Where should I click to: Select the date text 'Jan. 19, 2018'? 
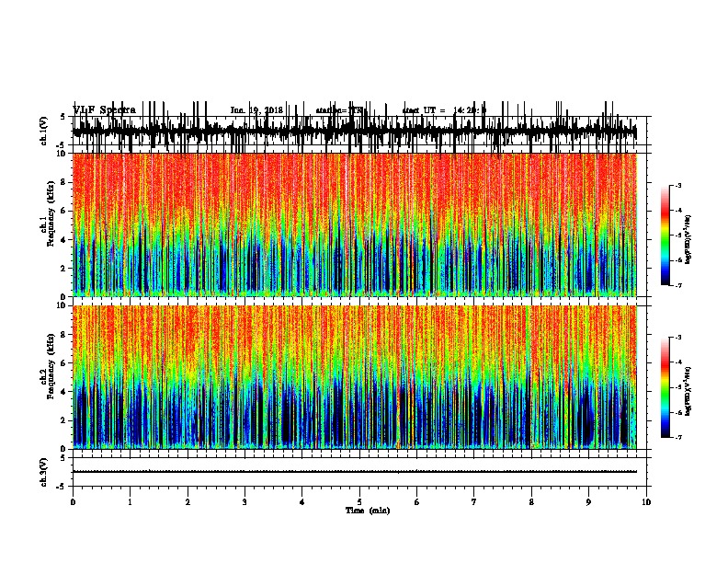[x=256, y=110]
